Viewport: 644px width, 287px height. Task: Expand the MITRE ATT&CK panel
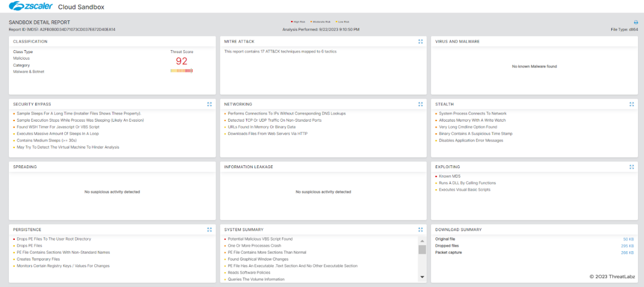420,42
